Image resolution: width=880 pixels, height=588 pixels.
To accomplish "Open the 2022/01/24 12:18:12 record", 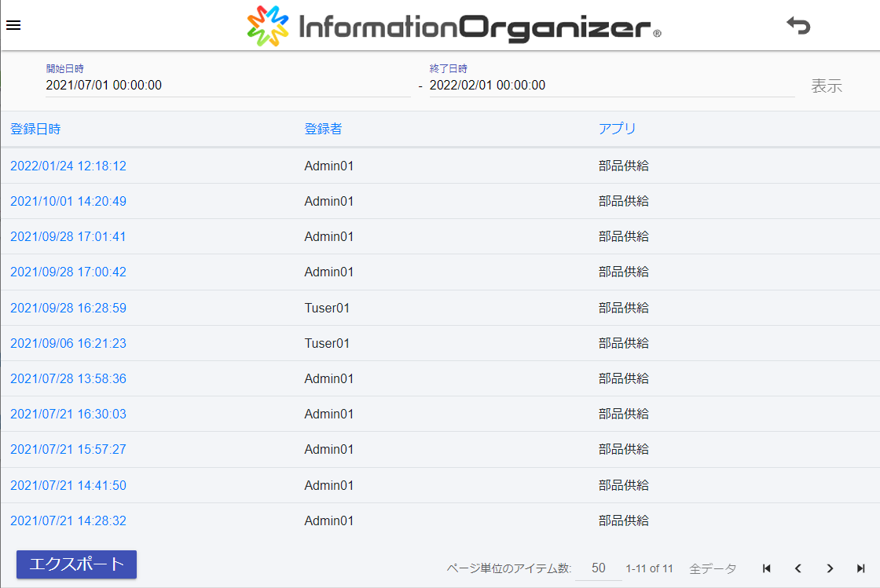I will coord(68,166).
